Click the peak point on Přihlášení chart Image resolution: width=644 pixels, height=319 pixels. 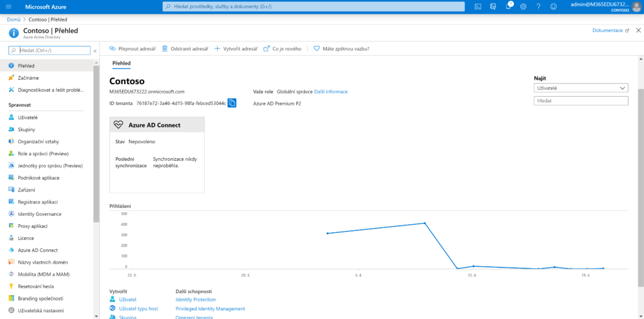click(x=425, y=223)
